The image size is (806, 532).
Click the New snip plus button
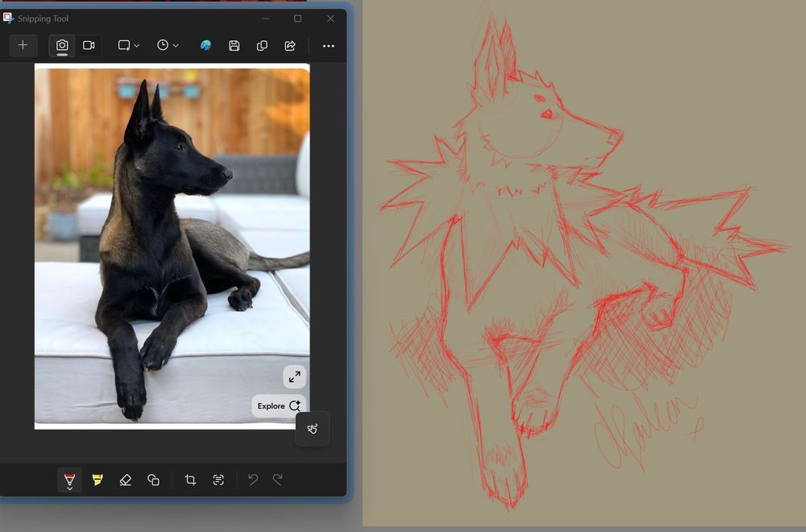tap(23, 45)
